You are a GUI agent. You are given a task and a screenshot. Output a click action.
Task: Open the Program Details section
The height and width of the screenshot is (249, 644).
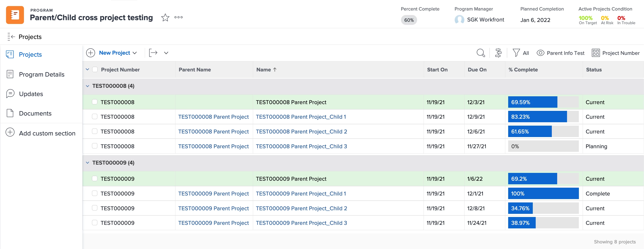point(41,74)
